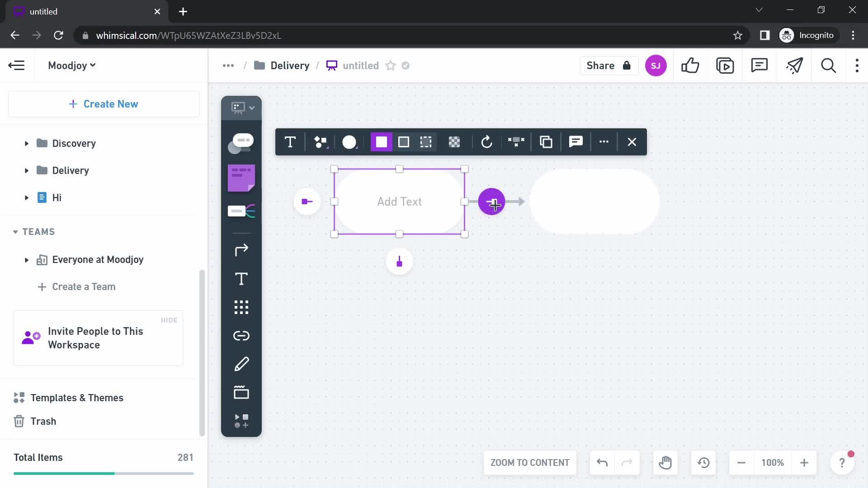Screen dimensions: 868x488
Task: Open the board type dropdown in toolbar
Action: [243, 108]
